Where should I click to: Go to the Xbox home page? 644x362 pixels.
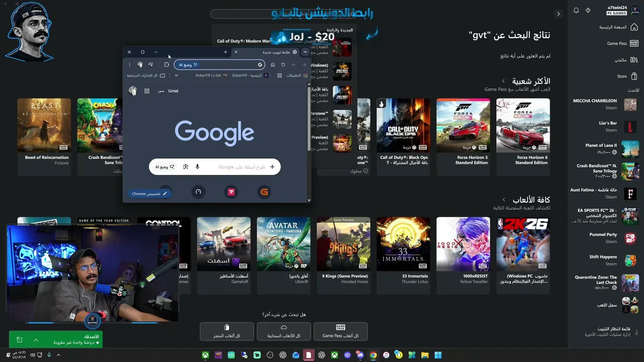point(618,27)
